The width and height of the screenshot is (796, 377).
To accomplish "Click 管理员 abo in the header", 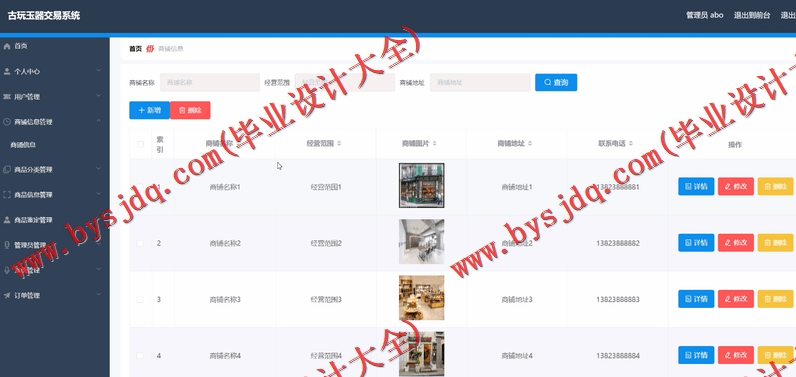I will coord(705,16).
